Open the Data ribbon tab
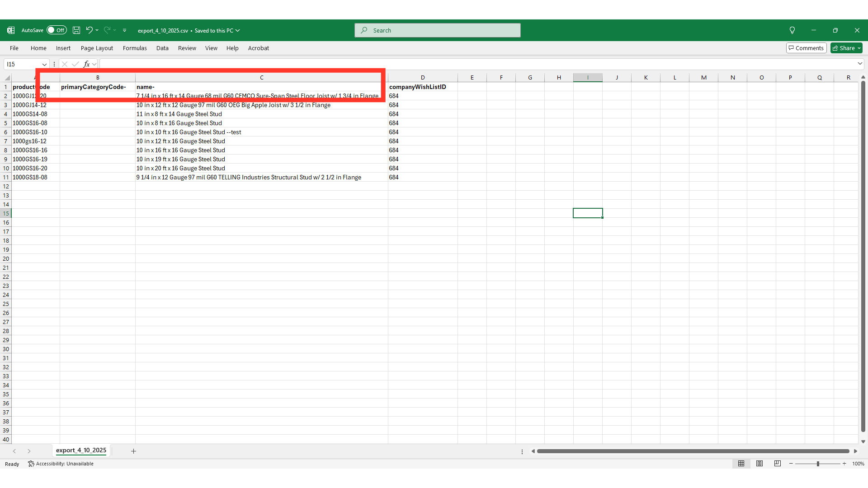The image size is (868, 488). [x=162, y=48]
